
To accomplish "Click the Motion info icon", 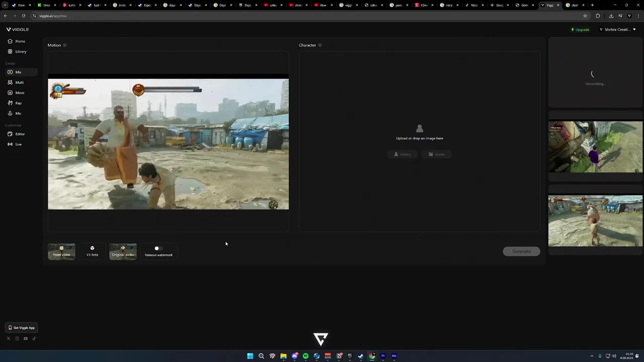I will 64,45.
